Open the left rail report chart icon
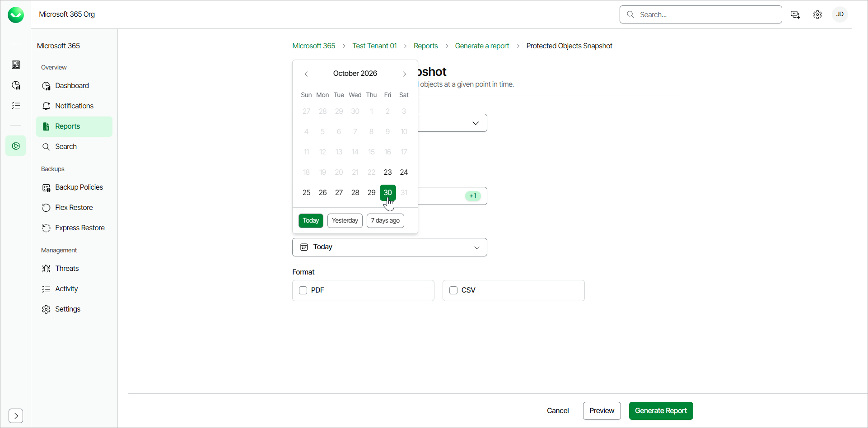 (16, 85)
